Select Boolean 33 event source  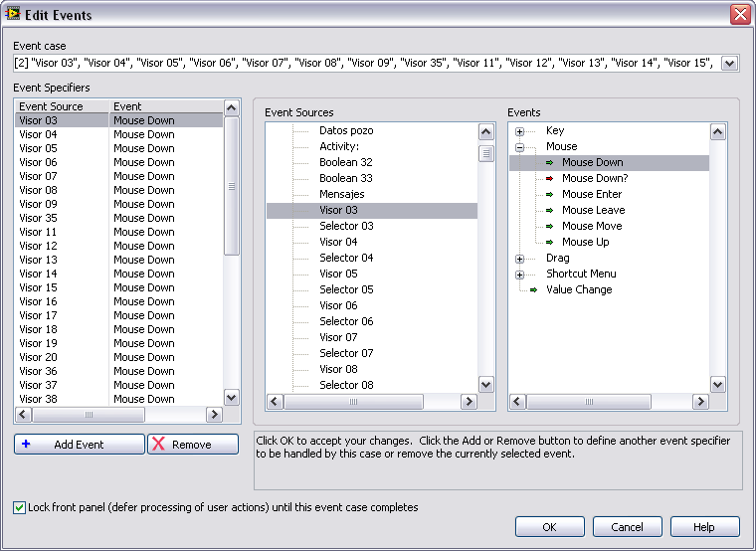pos(346,178)
